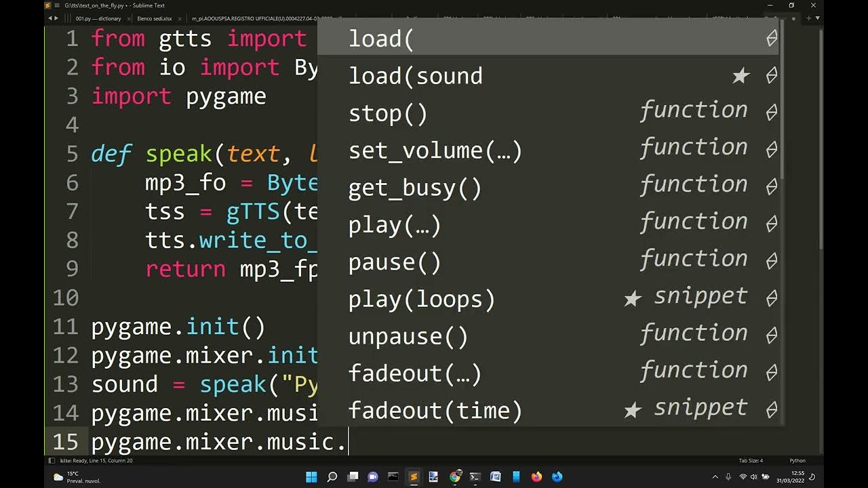Open Python syntax selector

pos(797,460)
